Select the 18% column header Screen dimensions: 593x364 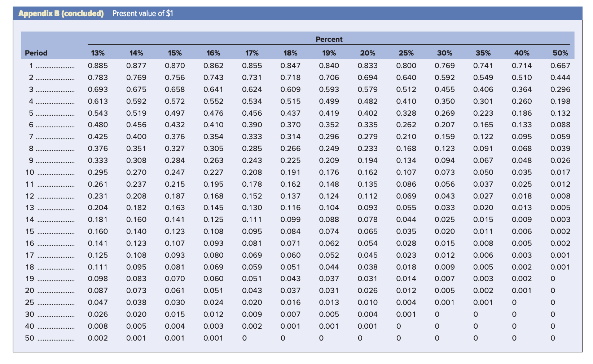290,53
